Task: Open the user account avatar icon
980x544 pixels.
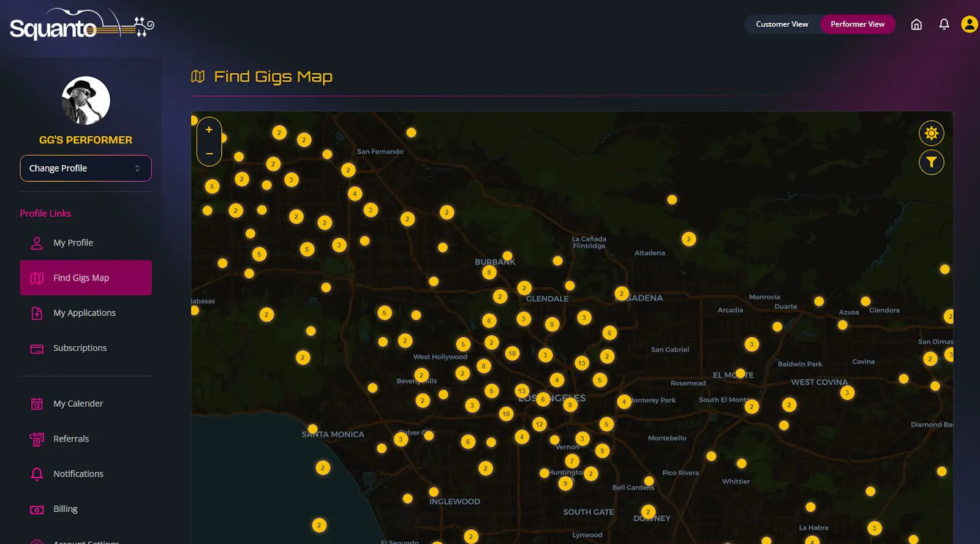Action: [x=970, y=25]
